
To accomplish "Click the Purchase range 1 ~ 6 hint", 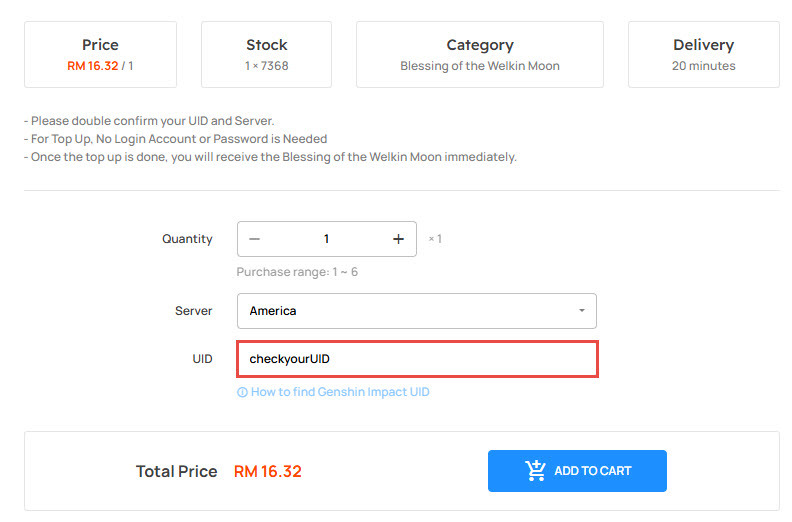I will (297, 272).
